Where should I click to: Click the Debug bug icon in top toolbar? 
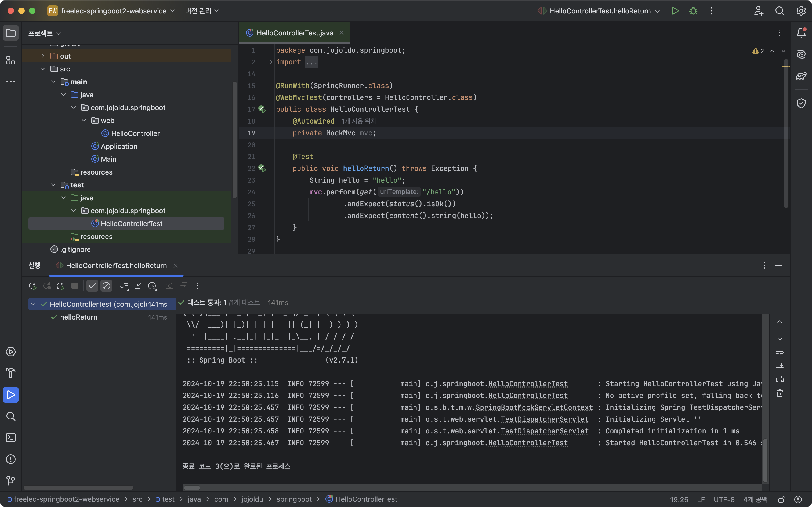point(693,11)
